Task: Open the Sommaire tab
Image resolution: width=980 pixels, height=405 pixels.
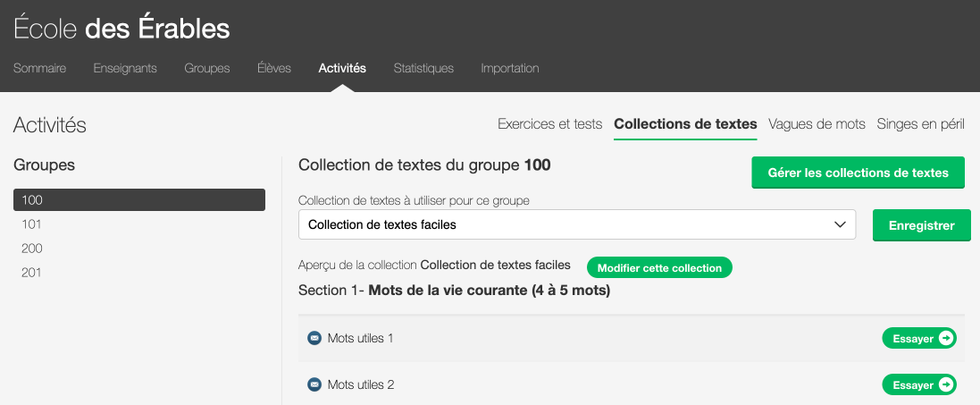Action: pyautogui.click(x=39, y=68)
